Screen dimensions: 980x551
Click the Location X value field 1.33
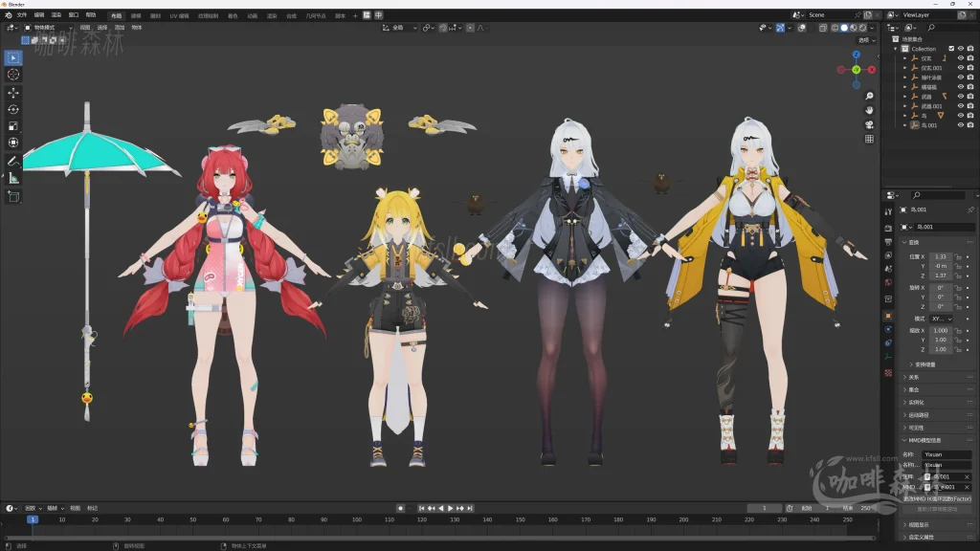(941, 256)
